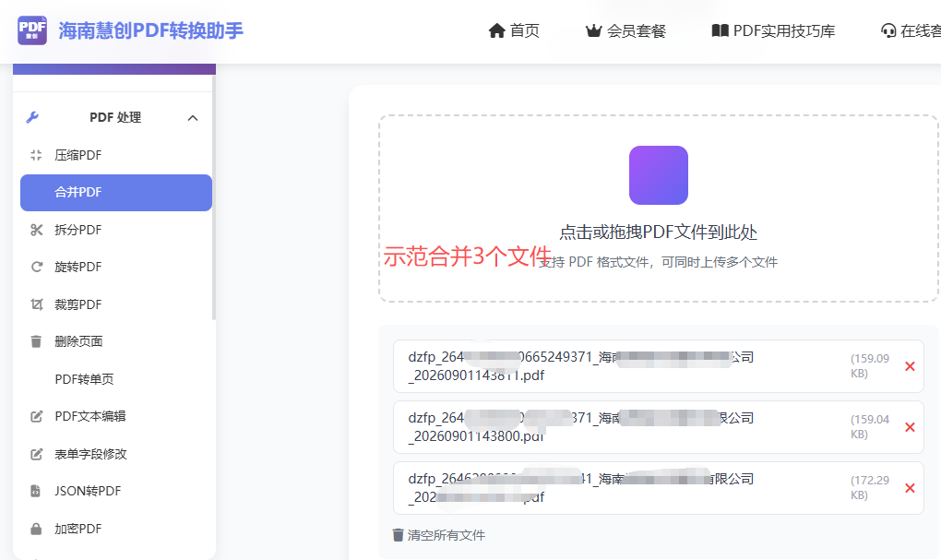941x560 pixels.
Task: Click 清空所有文件 to clear files
Action: coord(439,535)
